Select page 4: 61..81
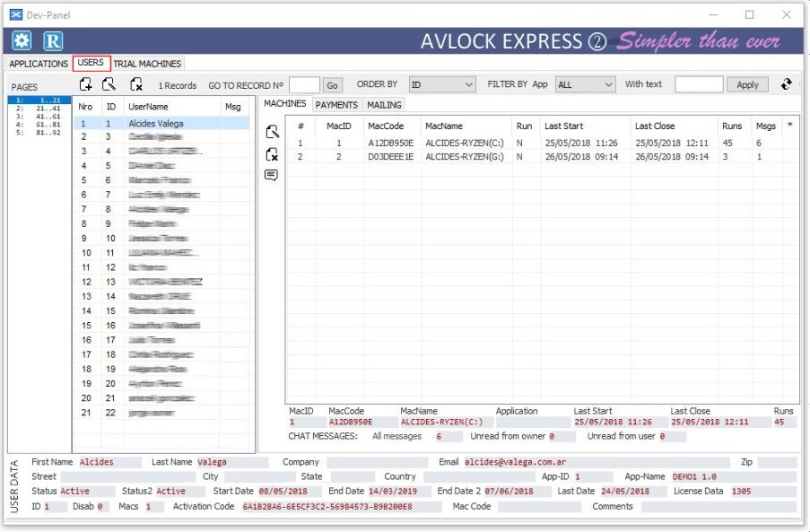The width and height of the screenshot is (810, 532). tap(39, 125)
